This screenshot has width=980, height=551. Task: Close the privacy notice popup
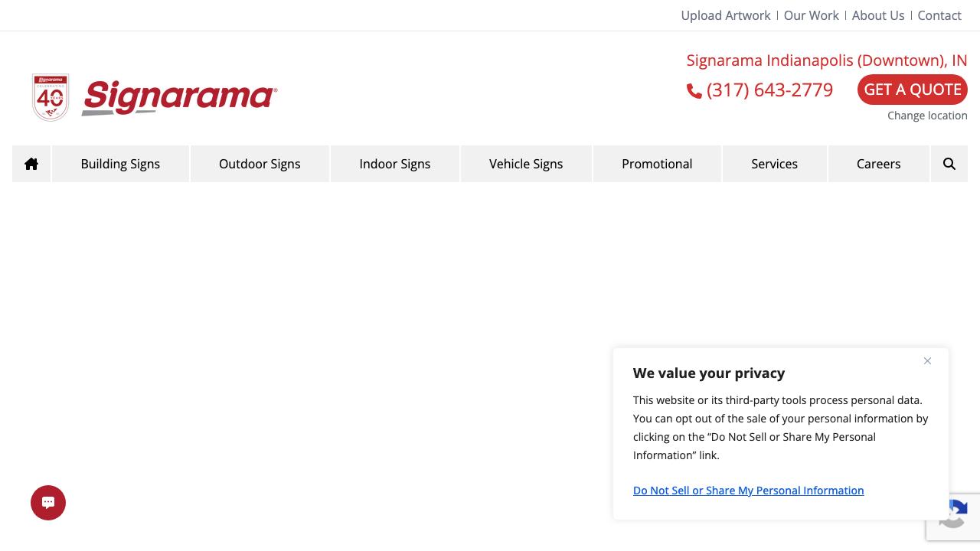click(927, 361)
